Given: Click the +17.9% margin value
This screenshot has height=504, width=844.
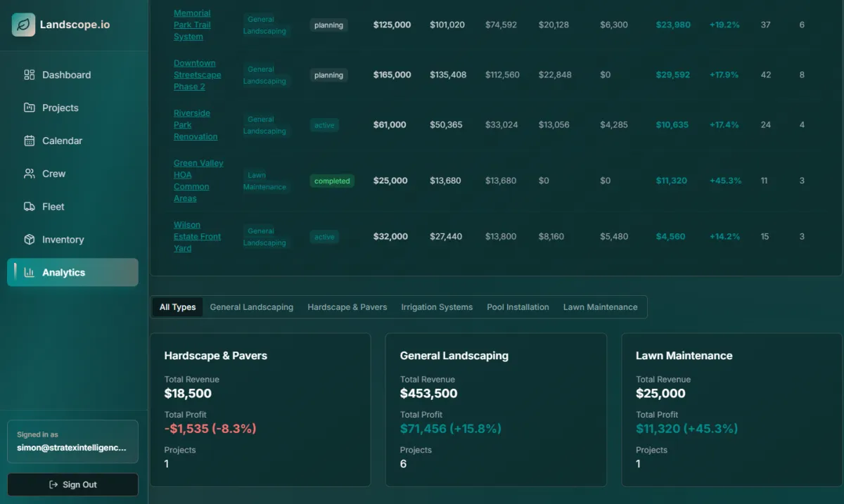Looking at the screenshot, I should tap(724, 75).
